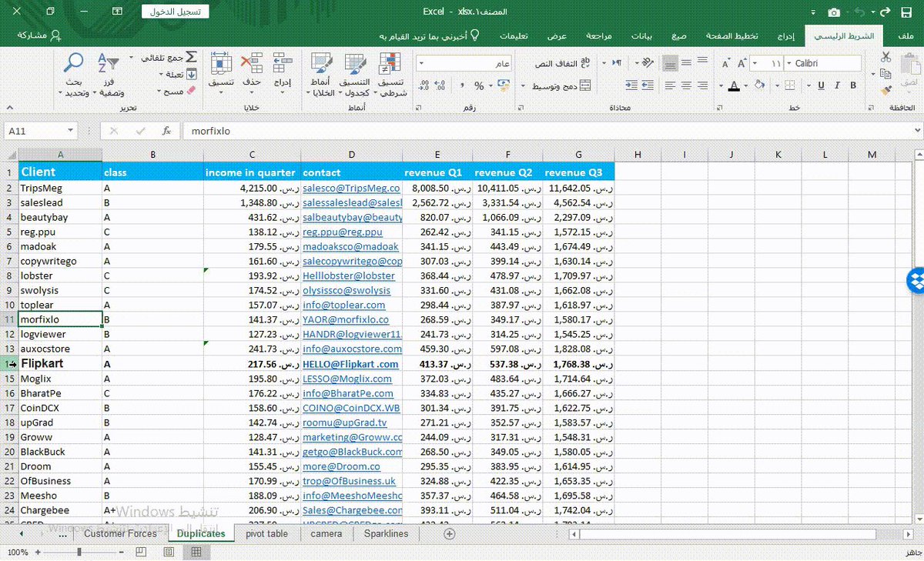Expand the Merge & Center dropdown arrow
Image resolution: width=924 pixels, height=561 pixels.
pyautogui.click(x=524, y=85)
